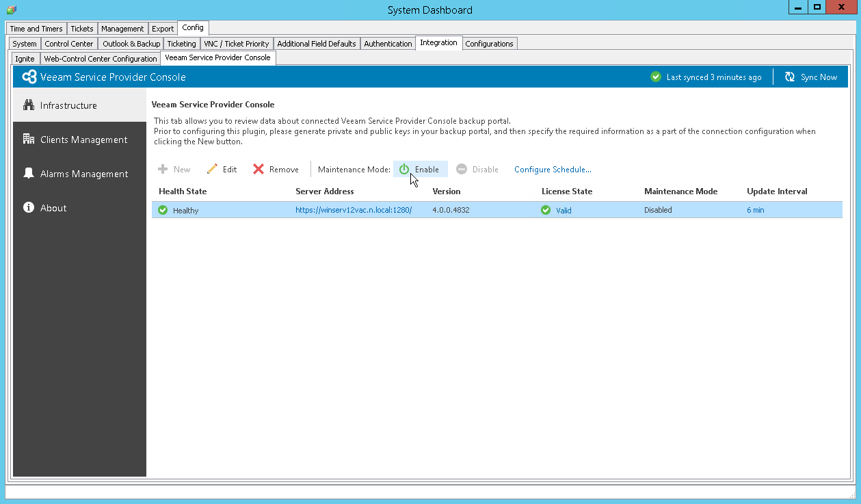Click the pencil Edit icon
The width and height of the screenshot is (861, 504).
tap(212, 169)
